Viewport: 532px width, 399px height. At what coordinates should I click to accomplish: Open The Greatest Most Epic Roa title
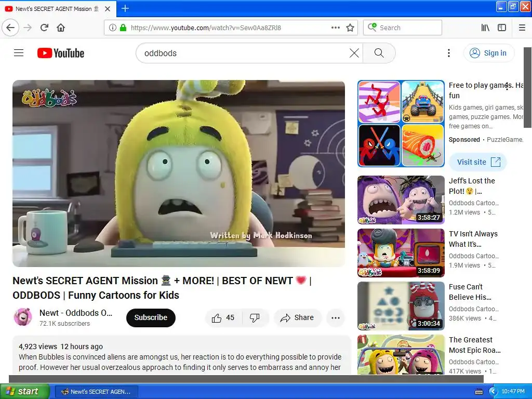pos(475,345)
